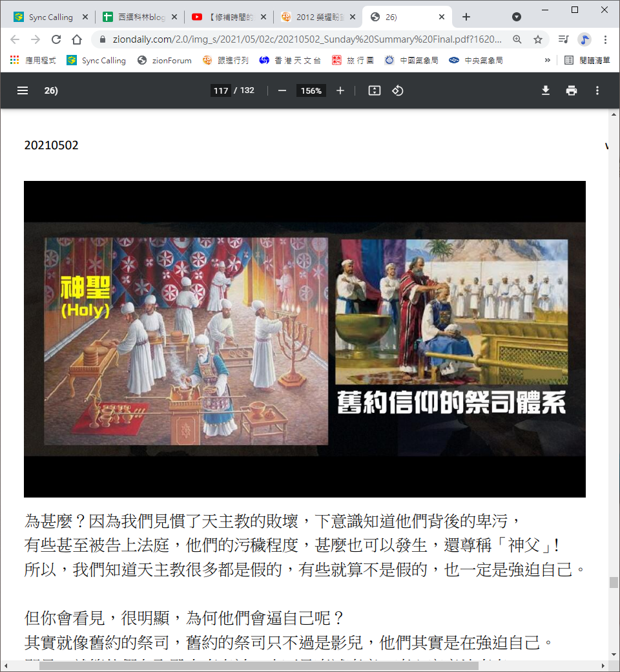Open the 旅行圖 bookmark
Screen dimensions: 620x672
[x=353, y=61]
